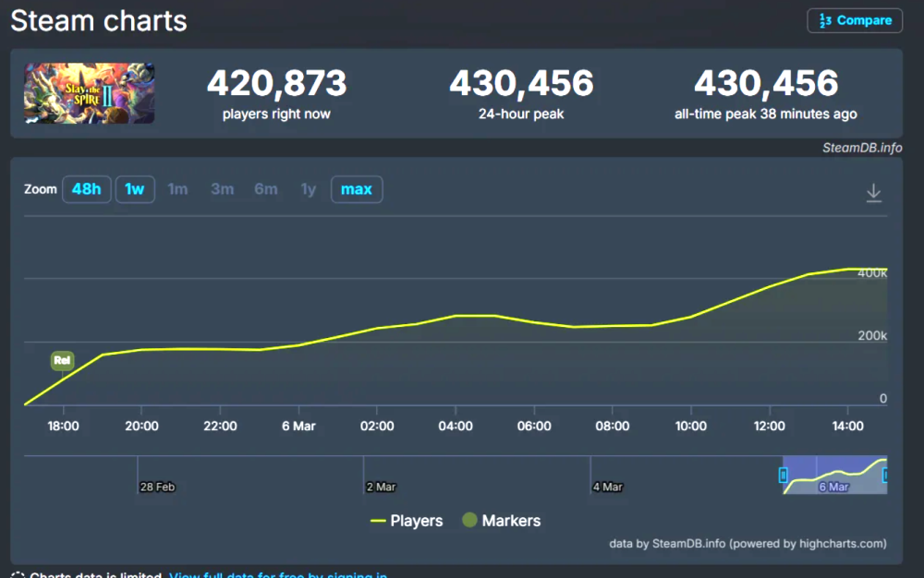Click the right navigator range handle
The height and width of the screenshot is (578, 924).
point(885,476)
